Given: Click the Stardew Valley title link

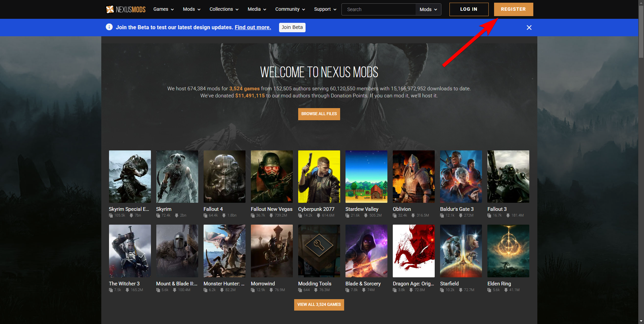Looking at the screenshot, I should click(362, 209).
